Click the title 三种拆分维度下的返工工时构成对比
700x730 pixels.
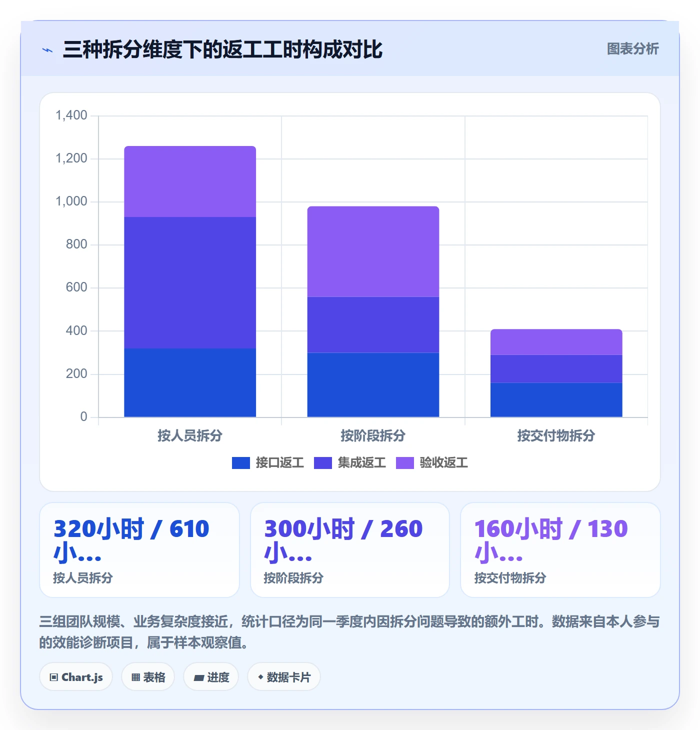[x=222, y=49]
